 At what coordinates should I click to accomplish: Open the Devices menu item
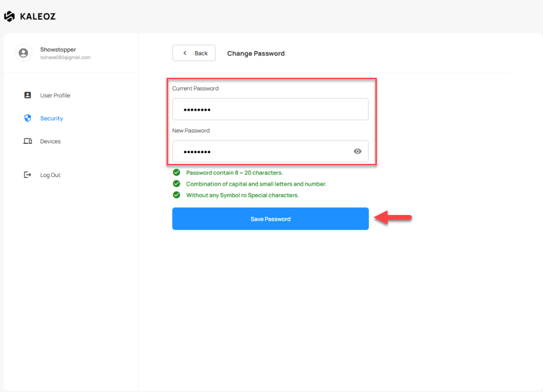(x=50, y=141)
